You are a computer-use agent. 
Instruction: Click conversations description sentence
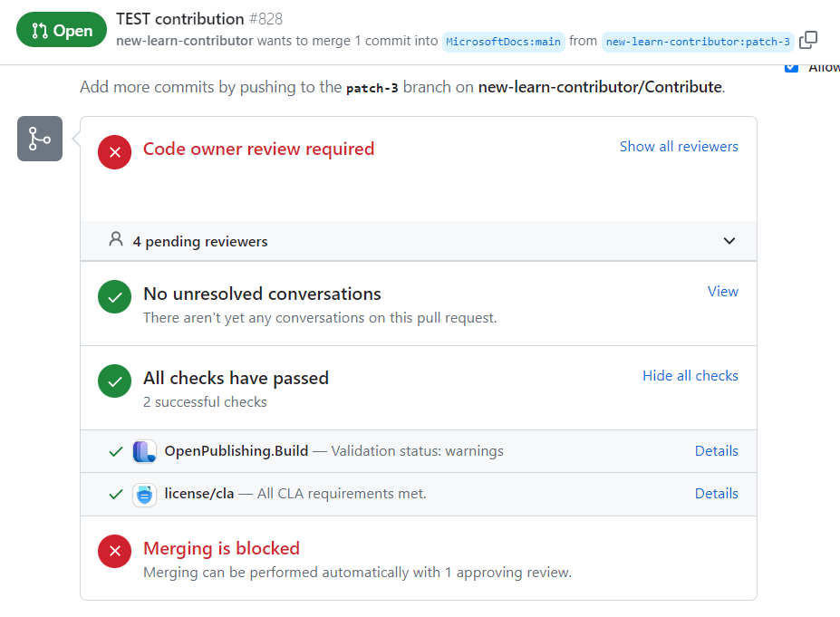click(320, 318)
